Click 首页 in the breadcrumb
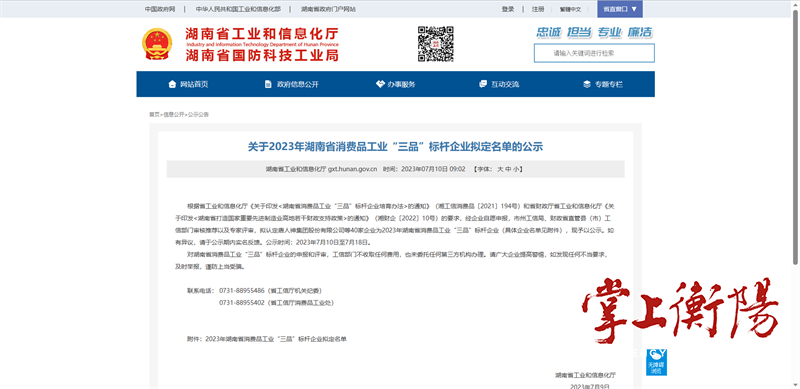800x389 pixels. (154, 114)
